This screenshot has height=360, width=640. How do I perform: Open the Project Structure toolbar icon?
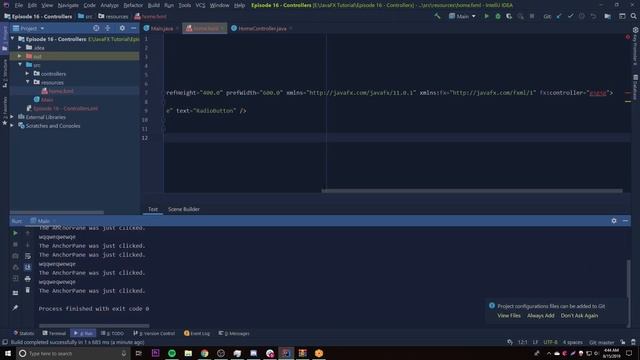608,16
